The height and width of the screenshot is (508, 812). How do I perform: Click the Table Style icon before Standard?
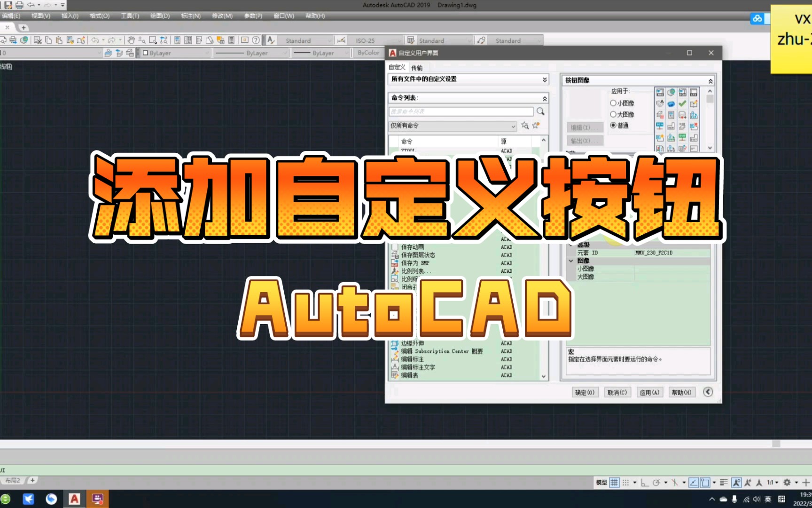pyautogui.click(x=411, y=40)
